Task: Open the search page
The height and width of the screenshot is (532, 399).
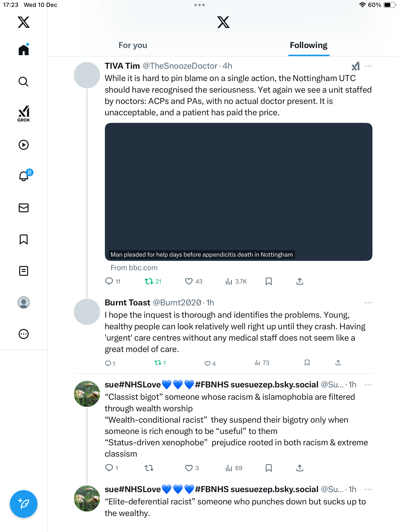Action: coord(24,82)
